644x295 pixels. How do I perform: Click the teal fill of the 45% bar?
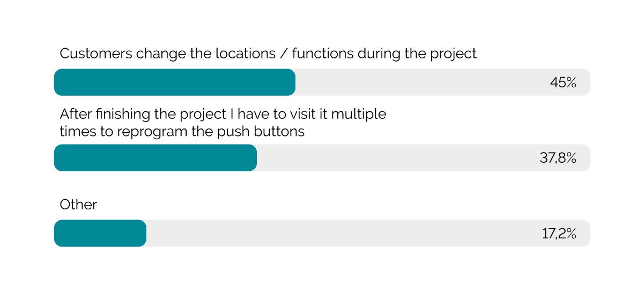(174, 82)
